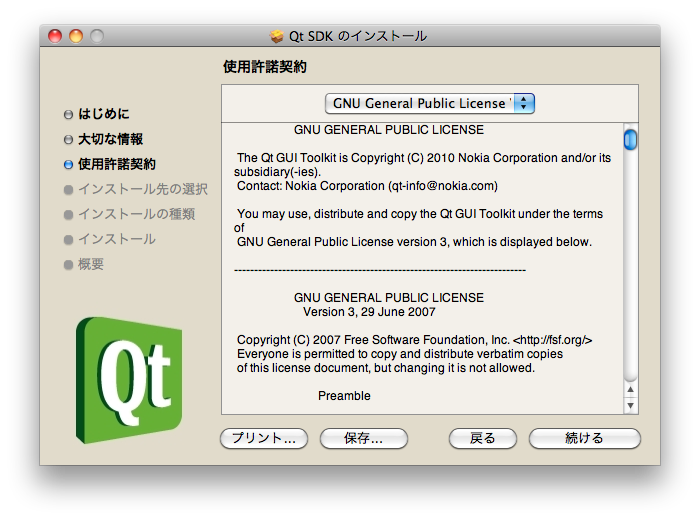Click 戻る to go back
700x520 pixels.
482,438
